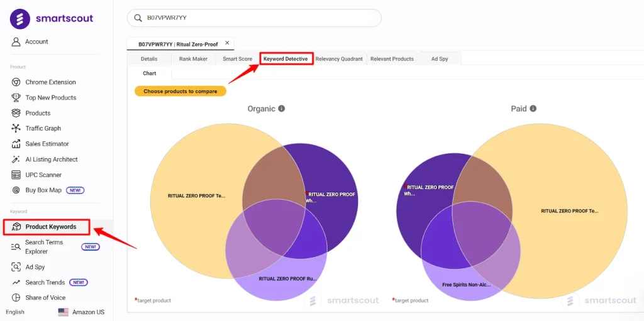Close the B07VPWR7YY product tab
This screenshot has width=644, height=321.
227,43
